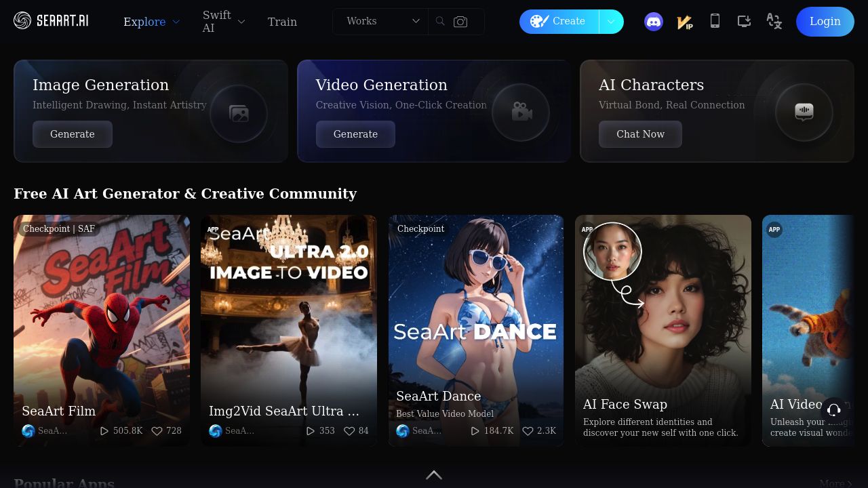Click the customer support headset icon
The image size is (868, 488).
[834, 409]
